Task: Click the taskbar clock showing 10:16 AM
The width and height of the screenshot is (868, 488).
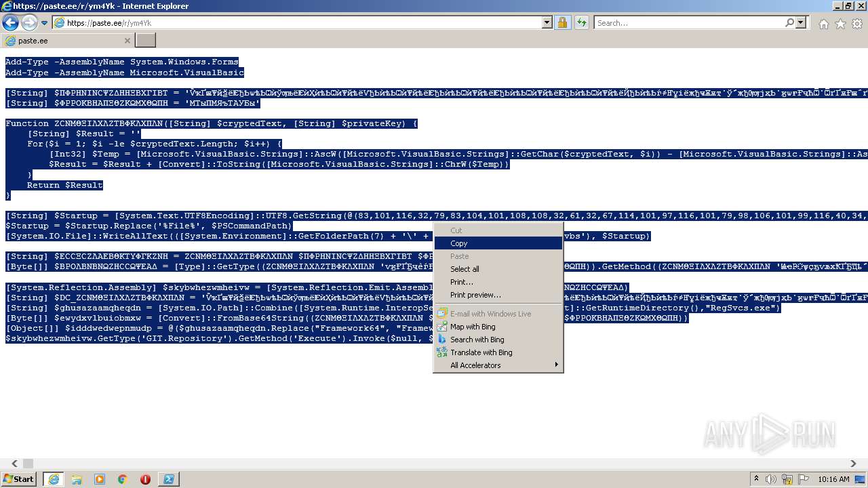Action: click(x=833, y=479)
